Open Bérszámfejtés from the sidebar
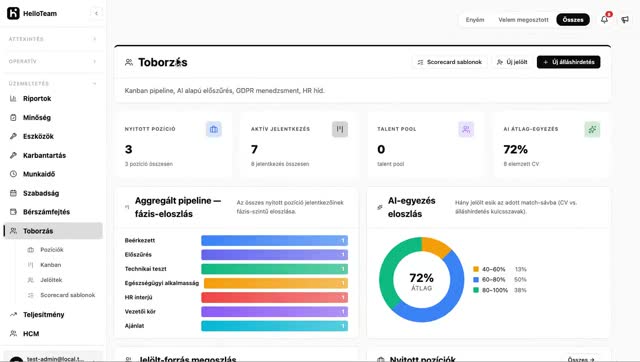This screenshot has height=362, width=640. click(x=53, y=212)
